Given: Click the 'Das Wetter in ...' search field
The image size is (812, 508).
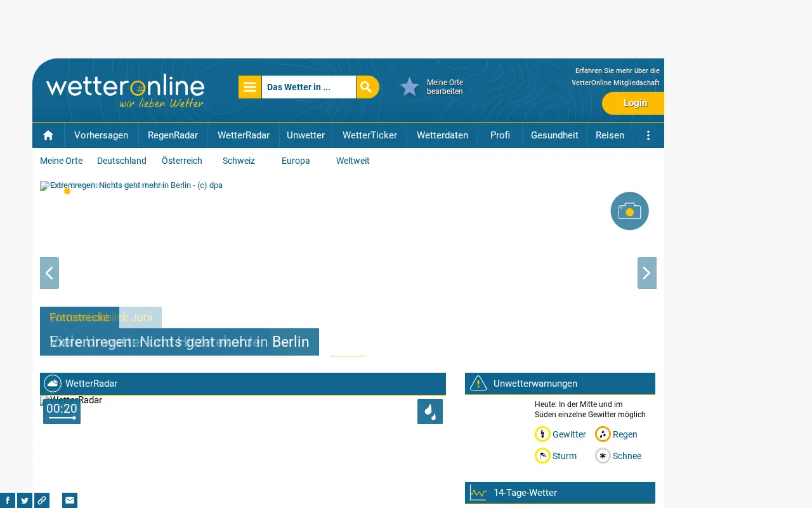Looking at the screenshot, I should coord(308,87).
